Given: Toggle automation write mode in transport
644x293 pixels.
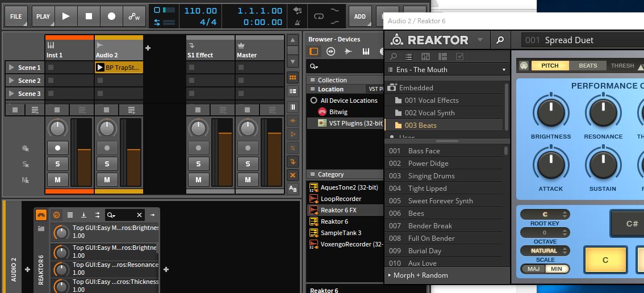Looking at the screenshot, I should click(134, 16).
